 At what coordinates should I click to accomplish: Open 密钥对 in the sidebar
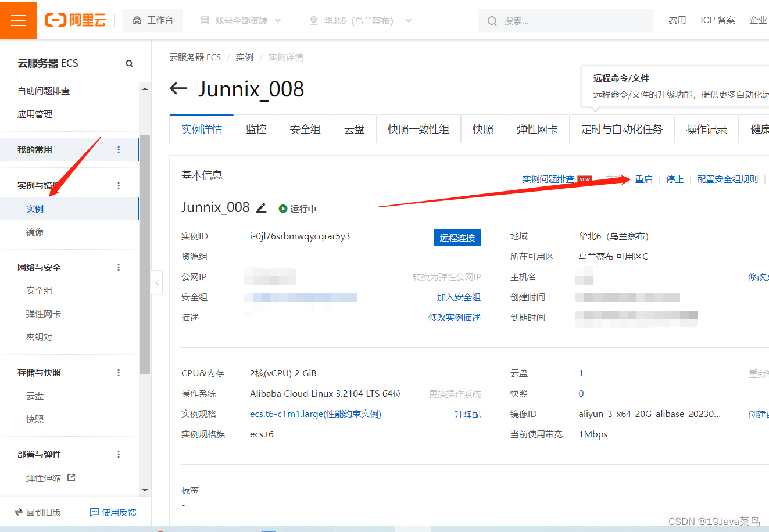(x=39, y=337)
